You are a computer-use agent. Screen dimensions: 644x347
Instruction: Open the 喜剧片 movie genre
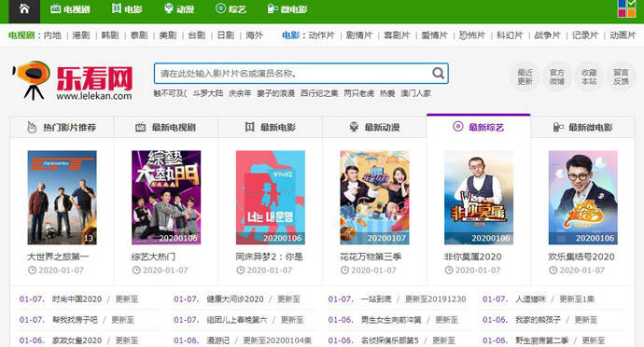tap(397, 35)
